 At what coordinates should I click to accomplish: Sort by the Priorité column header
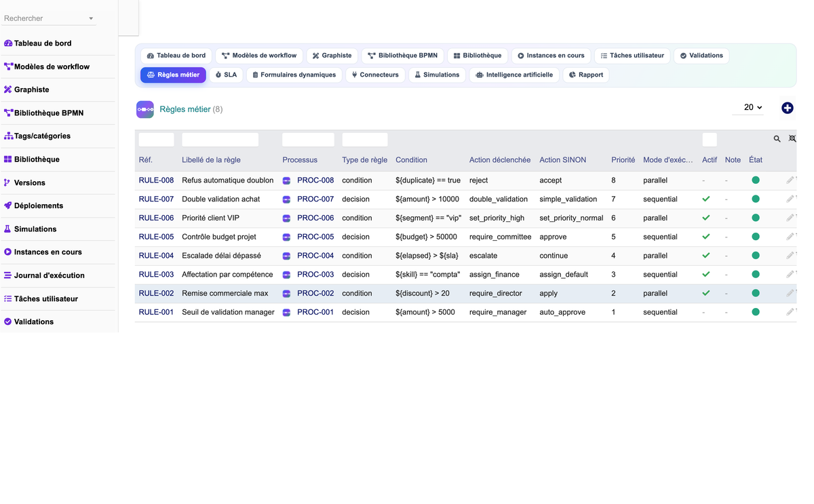(x=623, y=160)
